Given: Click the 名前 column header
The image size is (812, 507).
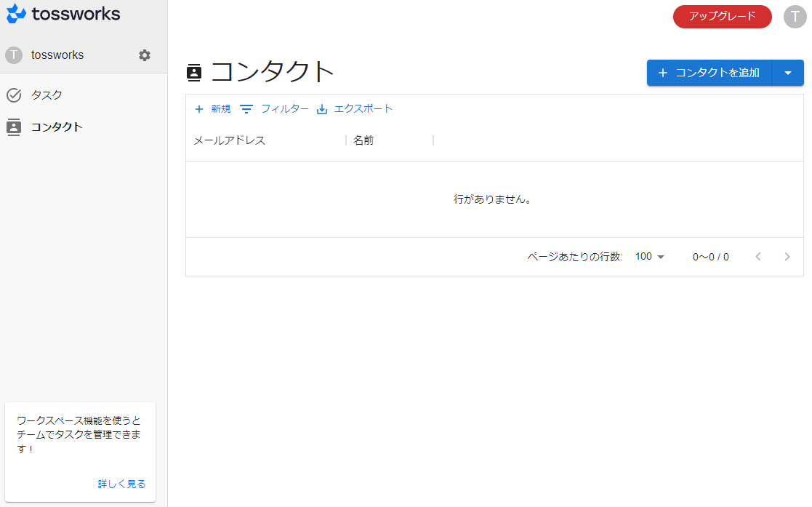Looking at the screenshot, I should click(363, 140).
